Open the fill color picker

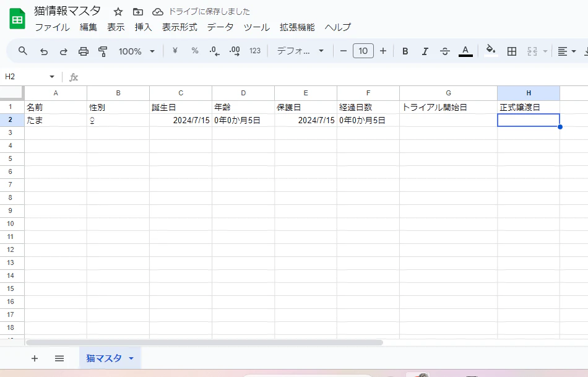(490, 51)
